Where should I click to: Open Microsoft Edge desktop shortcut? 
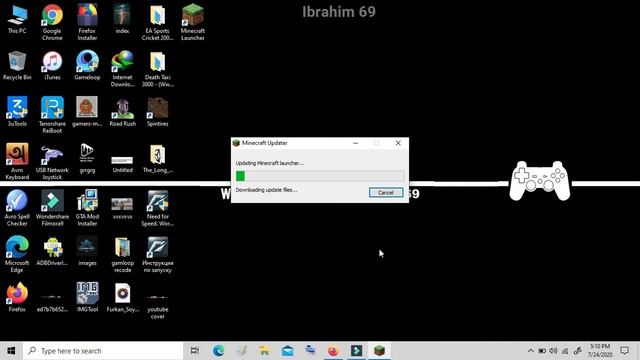[17, 255]
